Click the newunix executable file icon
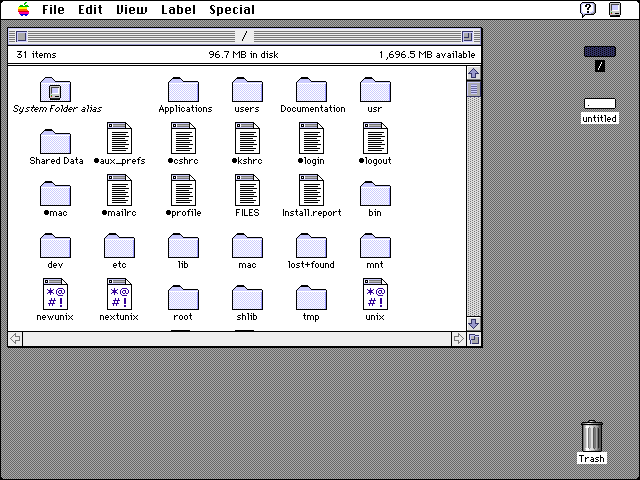Viewport: 640px width, 480px height. [x=56, y=294]
